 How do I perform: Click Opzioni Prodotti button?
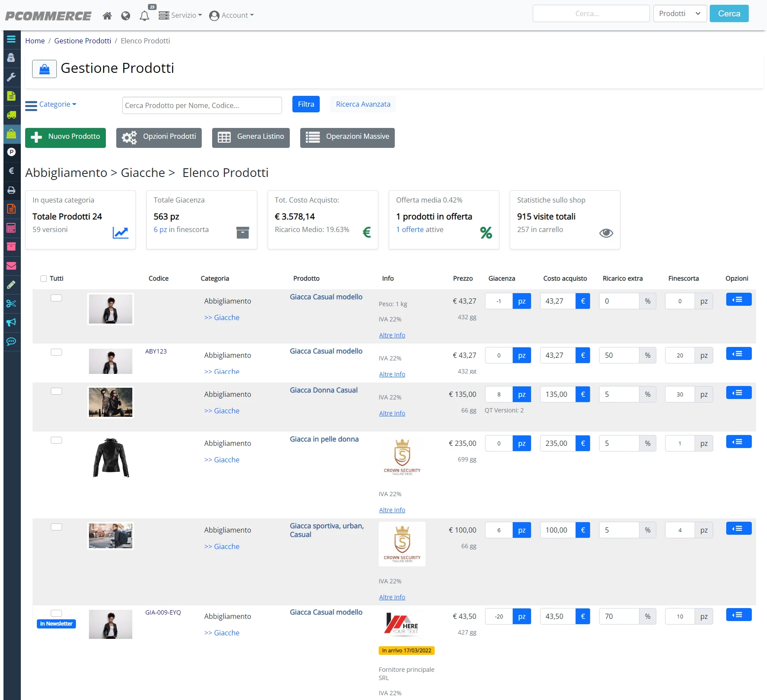159,138
